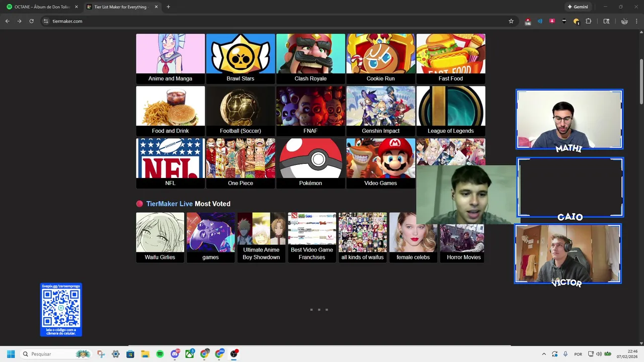Open the Windows Start menu

pos(11,354)
